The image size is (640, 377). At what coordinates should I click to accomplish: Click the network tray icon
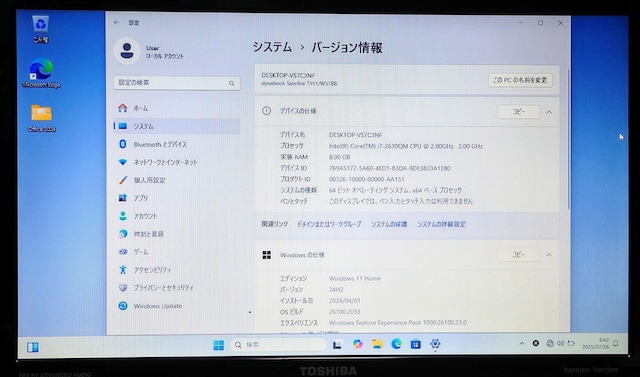click(550, 344)
